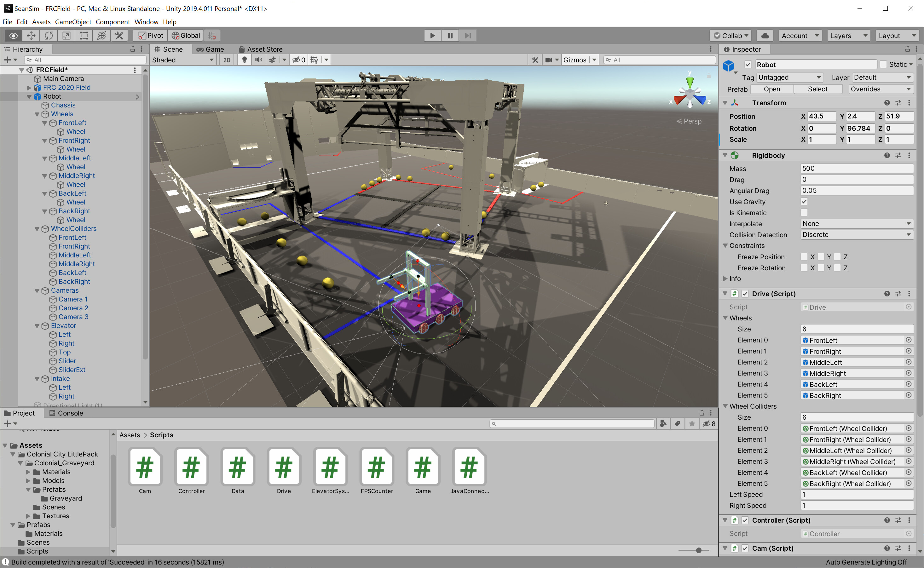Collapse the FrontLeft wheel in the Hierarchy
Screen dimensions: 924x568
45,123
